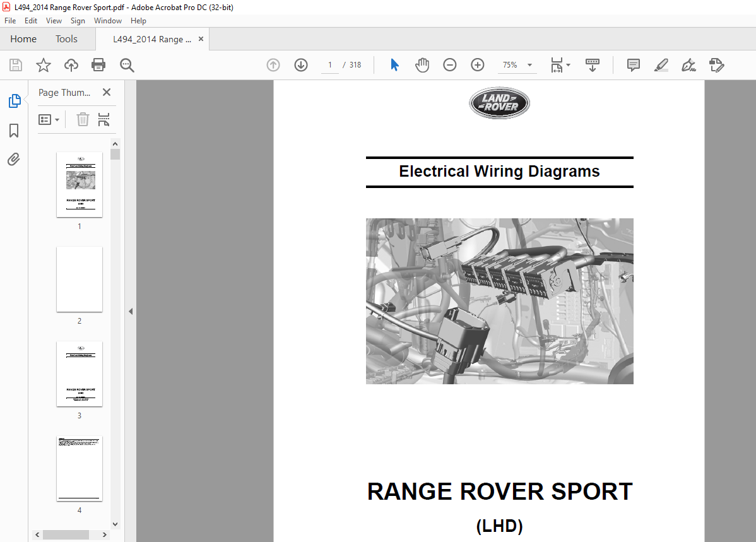
Task: Switch to the Tools tab
Action: tap(66, 39)
